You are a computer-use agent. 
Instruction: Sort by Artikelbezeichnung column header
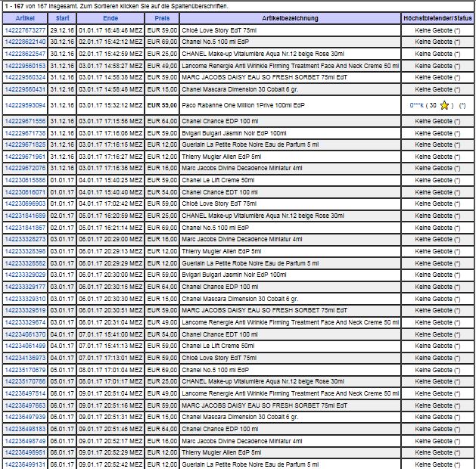pyautogui.click(x=290, y=18)
